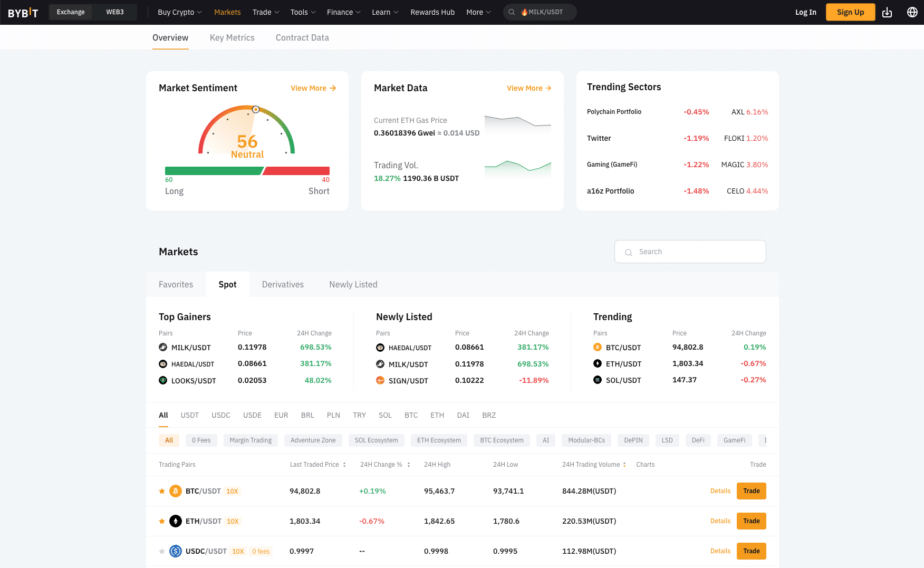Open the language globe icon
The height and width of the screenshot is (568, 924).
[912, 12]
